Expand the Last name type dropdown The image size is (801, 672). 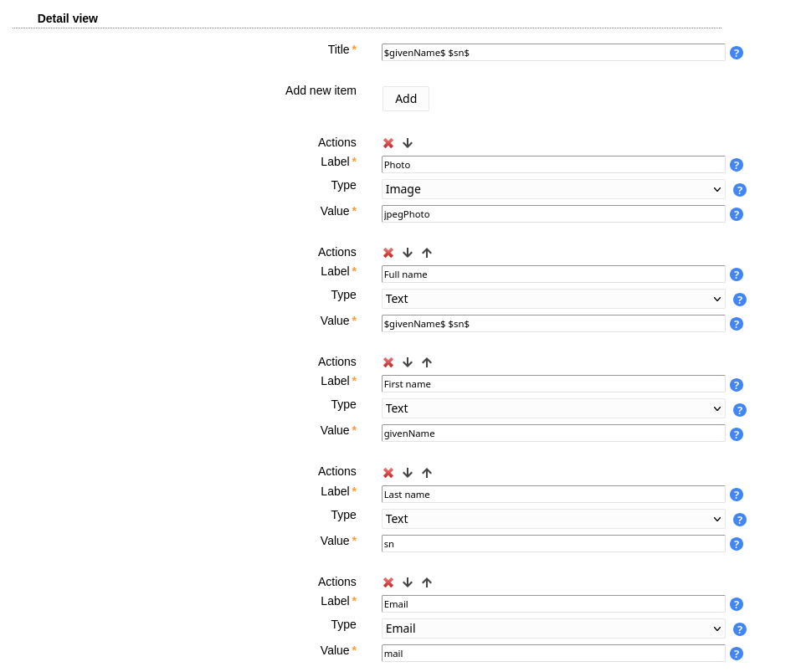click(553, 519)
